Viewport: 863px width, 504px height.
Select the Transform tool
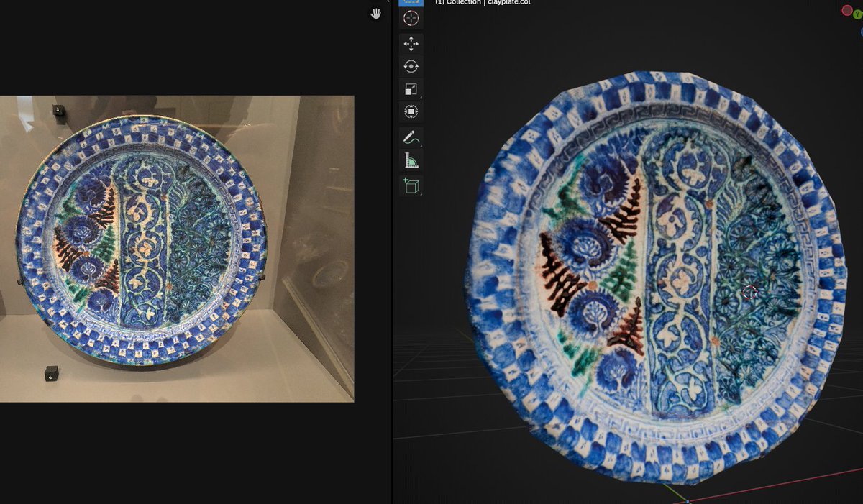click(411, 111)
